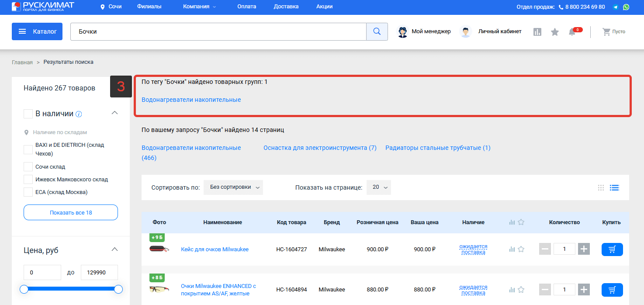Open Водонагреватели накопительные tag group link
This screenshot has height=305, width=644.
pos(191,100)
